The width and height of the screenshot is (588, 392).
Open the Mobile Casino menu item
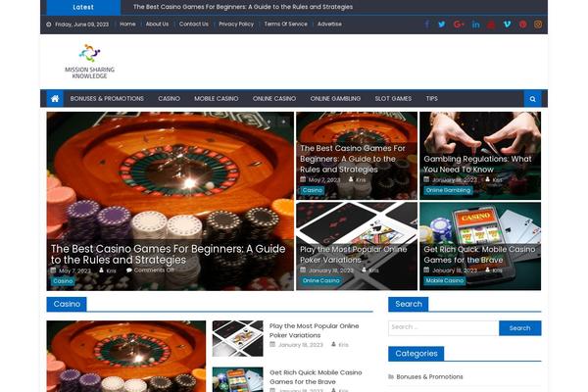(x=217, y=99)
